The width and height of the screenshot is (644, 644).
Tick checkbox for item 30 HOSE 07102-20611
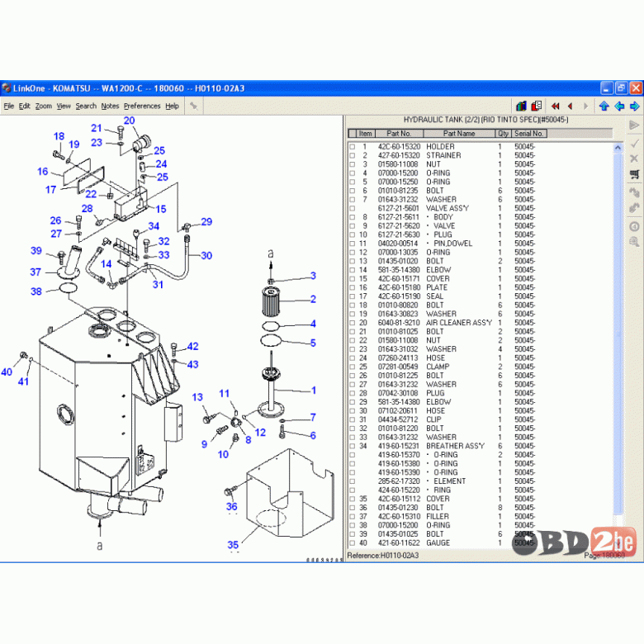coord(352,410)
